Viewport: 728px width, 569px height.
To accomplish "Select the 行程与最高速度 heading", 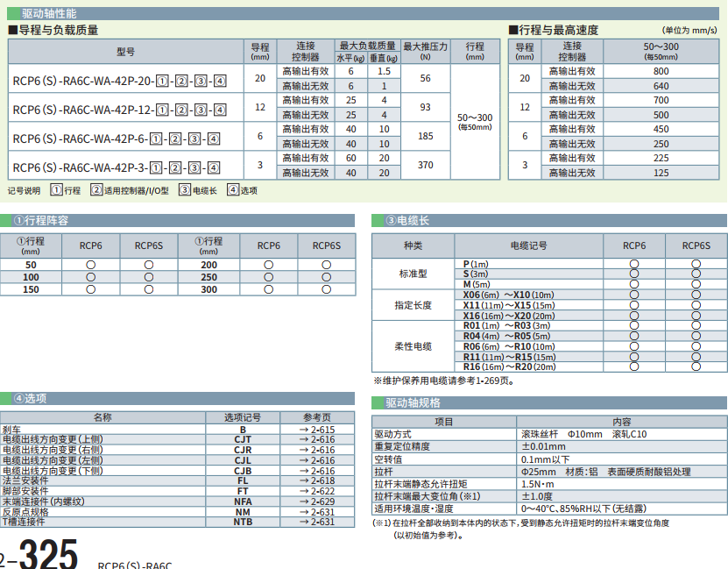I will tap(554, 30).
